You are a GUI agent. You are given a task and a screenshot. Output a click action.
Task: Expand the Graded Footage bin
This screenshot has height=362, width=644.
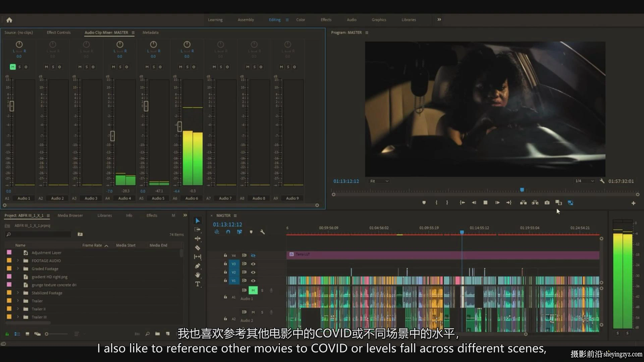[x=18, y=268]
